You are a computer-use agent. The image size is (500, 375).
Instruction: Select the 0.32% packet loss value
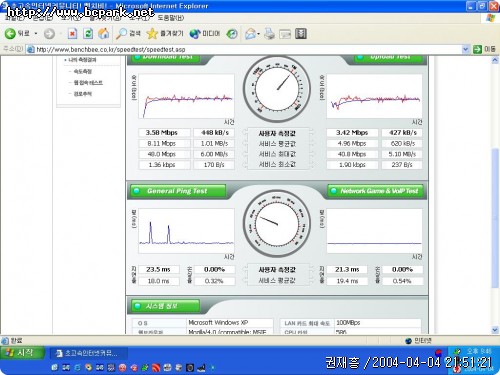[x=214, y=281]
